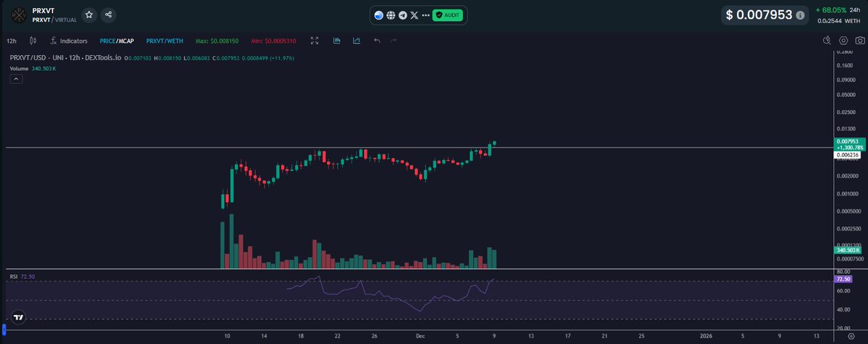
Task: Click the 72.50 RSI axis label
Action: [x=843, y=279]
